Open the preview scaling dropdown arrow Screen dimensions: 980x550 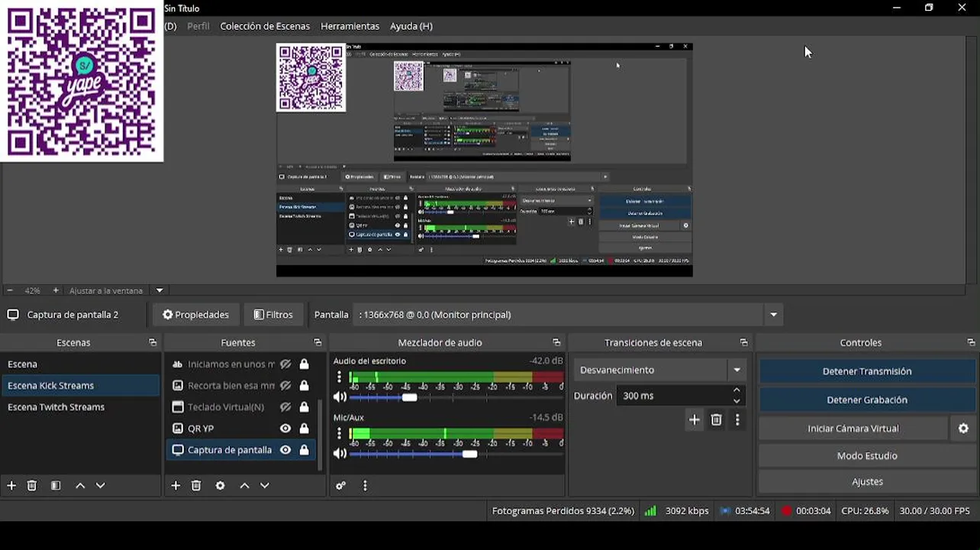coord(160,291)
